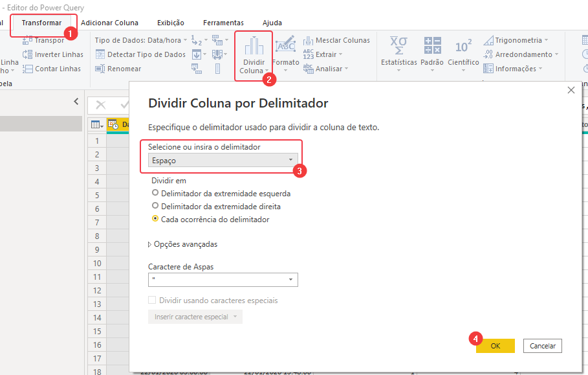Collapse the queries pane with chevron
Viewport: 588px width, 375px height.
(76, 102)
